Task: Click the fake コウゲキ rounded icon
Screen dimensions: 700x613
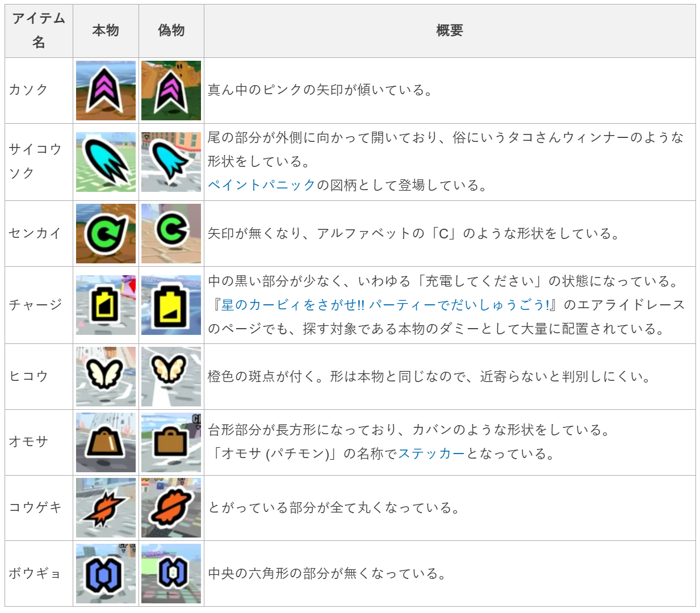Action: (x=171, y=508)
